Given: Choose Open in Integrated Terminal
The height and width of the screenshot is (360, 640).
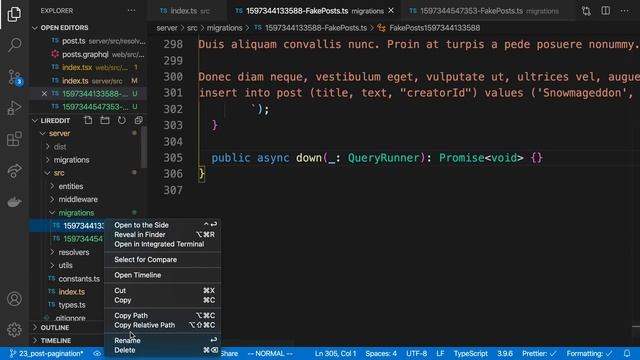Looking at the screenshot, I should (163, 244).
